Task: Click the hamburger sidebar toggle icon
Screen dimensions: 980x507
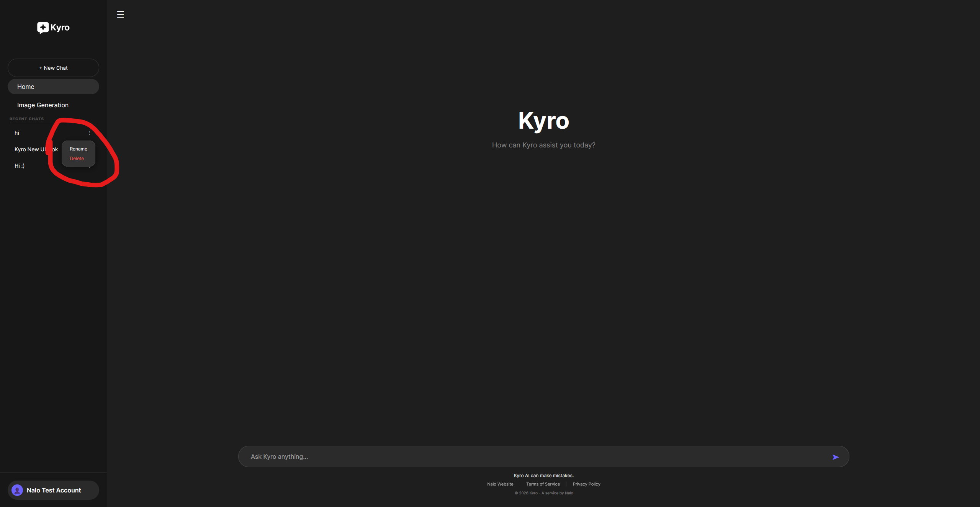Action: tap(120, 15)
